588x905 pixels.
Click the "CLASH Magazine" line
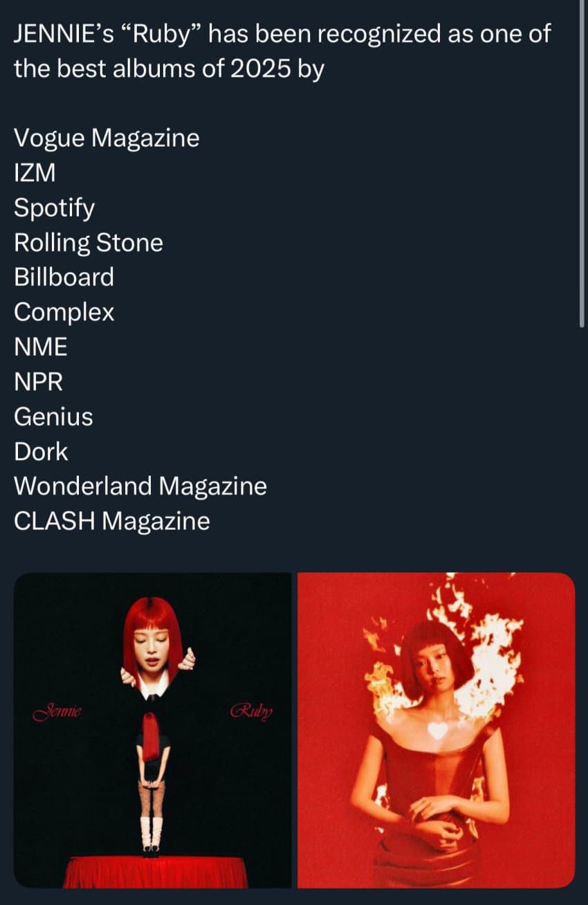click(x=112, y=521)
